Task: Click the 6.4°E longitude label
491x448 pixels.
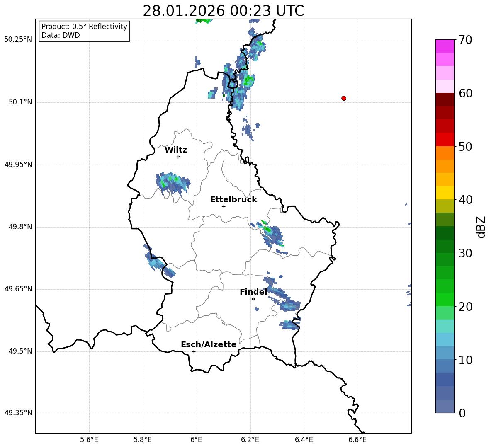Action: 304,440
